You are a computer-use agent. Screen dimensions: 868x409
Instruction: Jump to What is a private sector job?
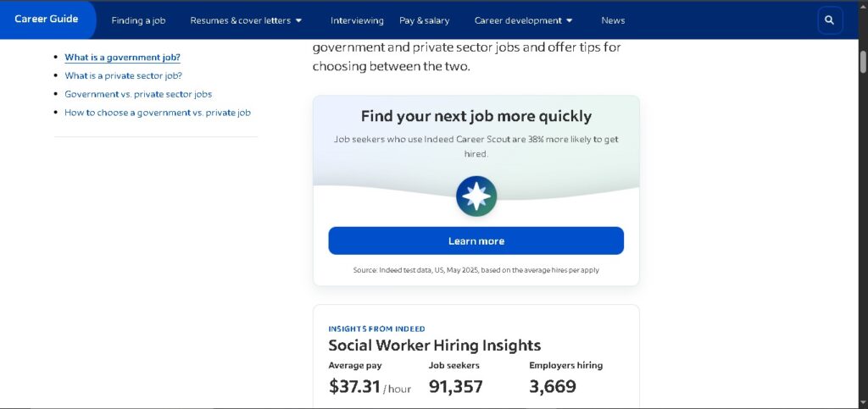(x=124, y=75)
